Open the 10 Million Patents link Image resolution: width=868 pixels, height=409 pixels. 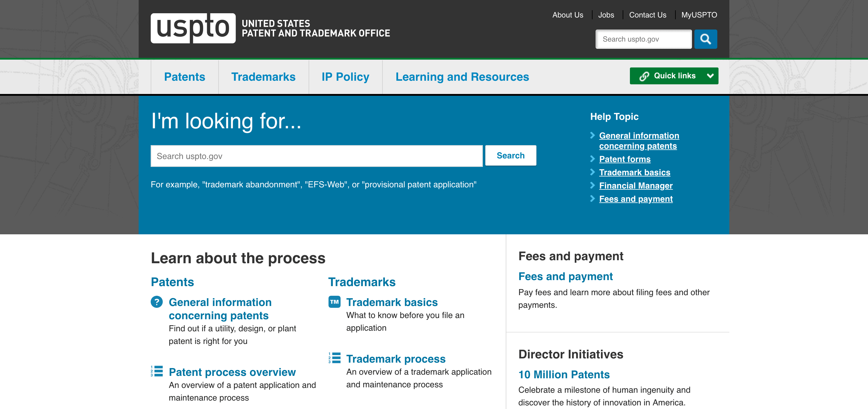pyautogui.click(x=564, y=374)
